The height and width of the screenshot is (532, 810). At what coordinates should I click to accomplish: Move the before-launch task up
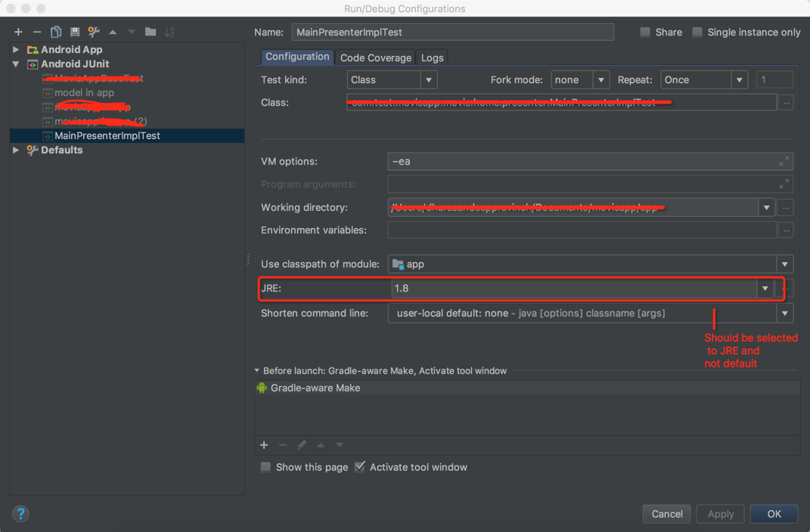[321, 445]
